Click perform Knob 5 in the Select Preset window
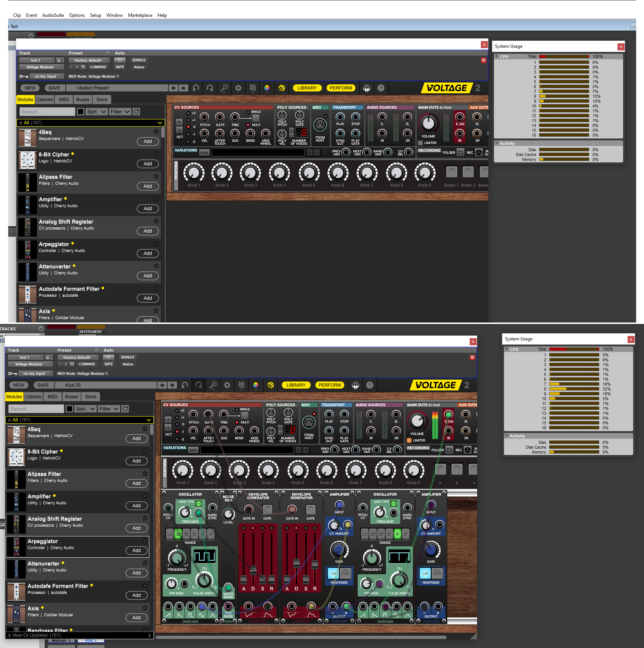644x648 pixels. 309,173
